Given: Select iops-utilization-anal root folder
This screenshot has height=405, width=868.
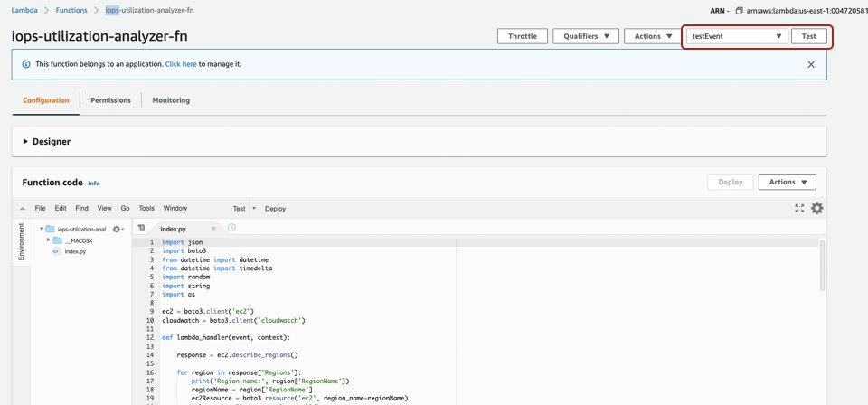Looking at the screenshot, I should coord(81,229).
